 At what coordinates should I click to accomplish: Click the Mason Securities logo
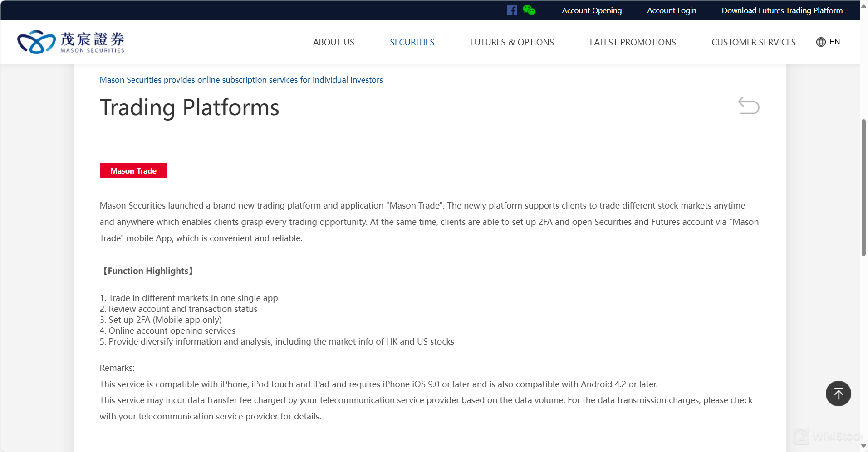[x=71, y=42]
